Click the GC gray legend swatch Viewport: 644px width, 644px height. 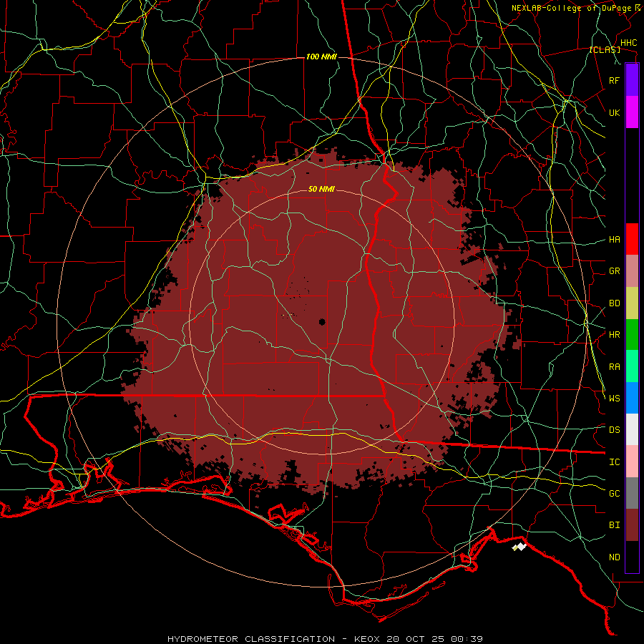tap(632, 493)
